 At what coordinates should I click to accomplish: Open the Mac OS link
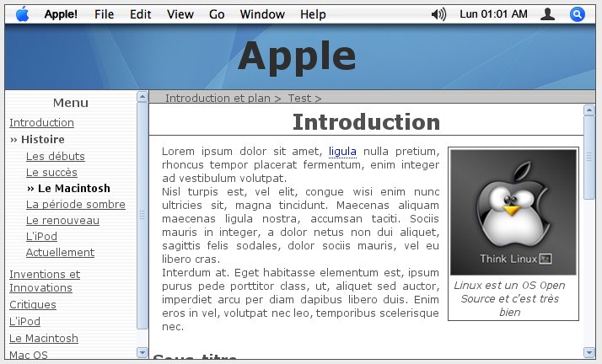tap(29, 355)
